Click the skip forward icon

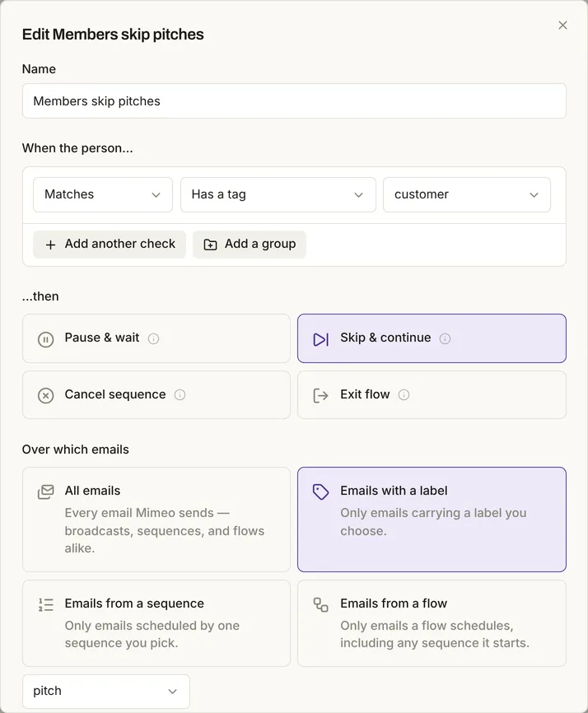coord(320,339)
